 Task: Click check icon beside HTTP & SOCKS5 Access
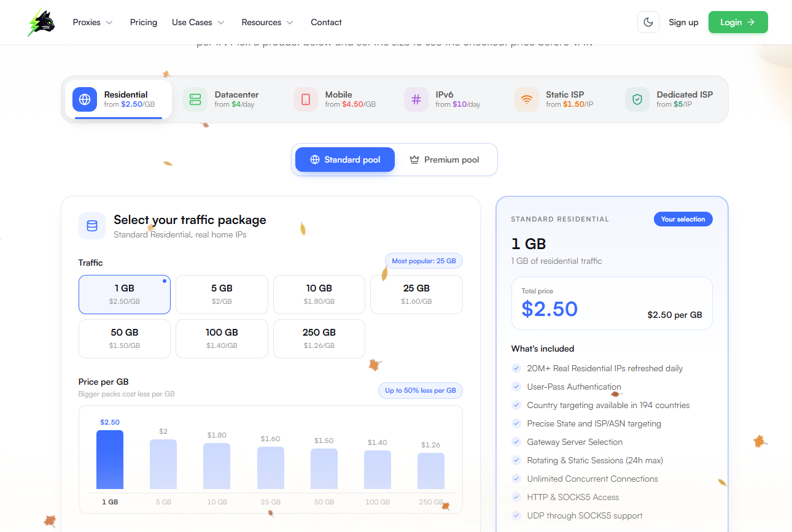(516, 497)
